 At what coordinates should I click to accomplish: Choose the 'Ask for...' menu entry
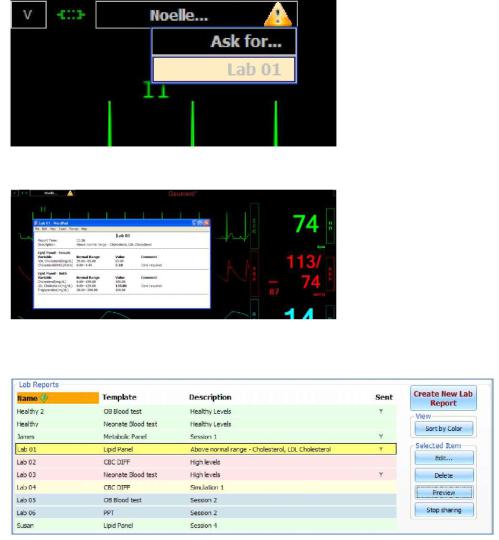[x=223, y=41]
